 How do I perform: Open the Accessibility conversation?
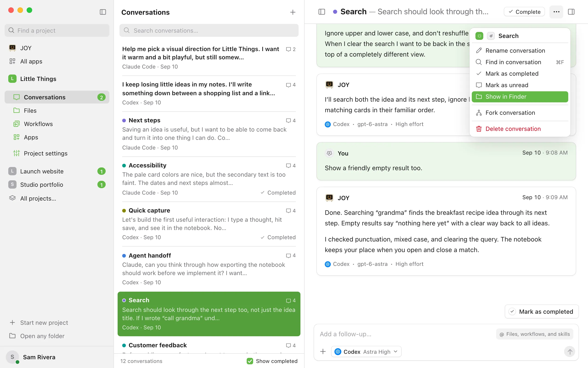pyautogui.click(x=209, y=179)
